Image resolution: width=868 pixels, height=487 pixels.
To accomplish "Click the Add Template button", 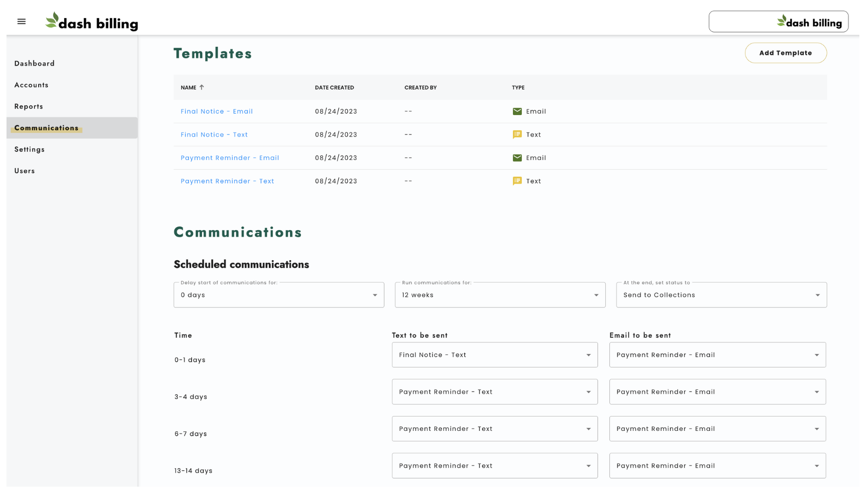I will (x=785, y=52).
